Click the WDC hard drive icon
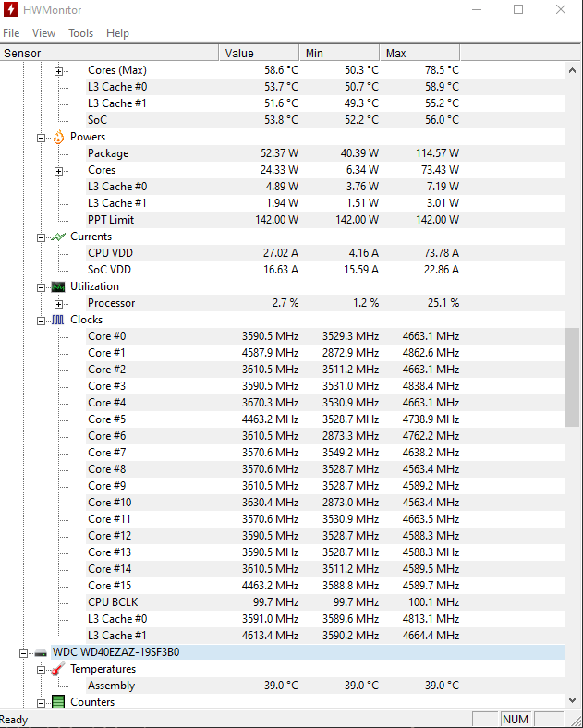The width and height of the screenshot is (583, 728). pos(41,653)
